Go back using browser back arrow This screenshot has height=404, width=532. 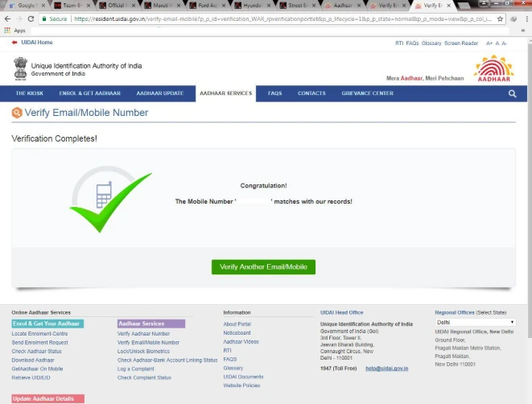(7, 19)
